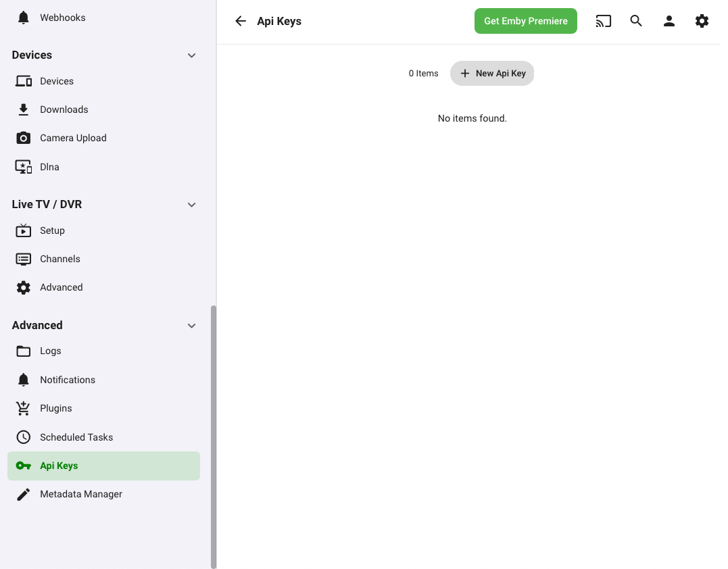Open Channels under Live TV
This screenshot has height=569, width=728.
59,259
